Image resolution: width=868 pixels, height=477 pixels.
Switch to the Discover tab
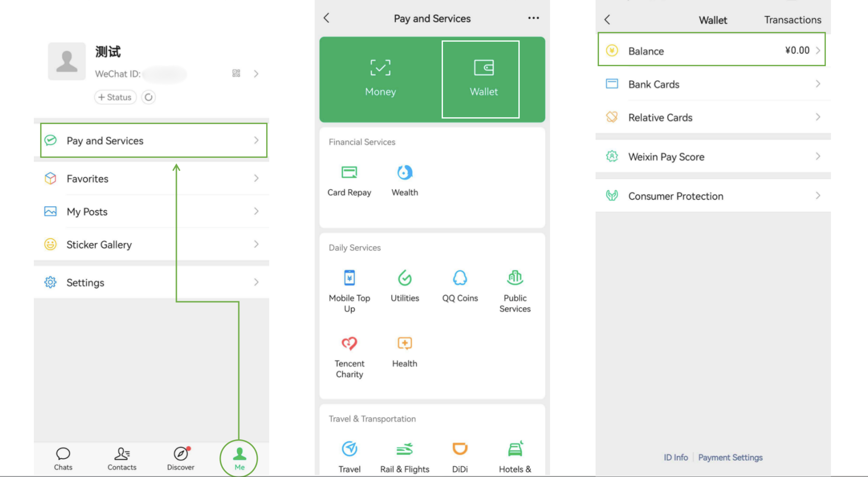181,459
